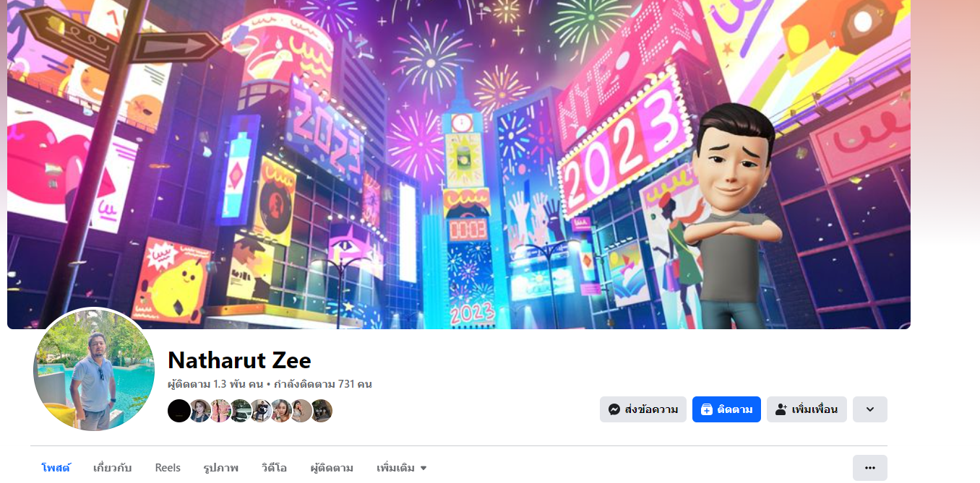Add friend using เพิ่มเพื่อน button
The image size is (980, 483).
coord(807,409)
